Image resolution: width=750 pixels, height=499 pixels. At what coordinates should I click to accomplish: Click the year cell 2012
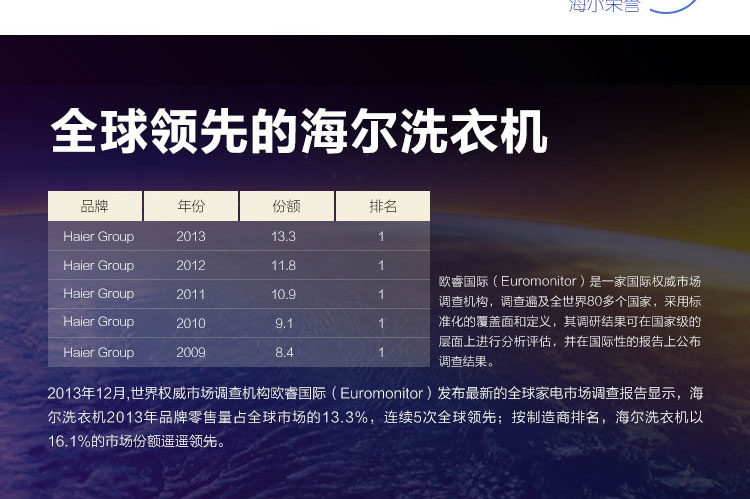[x=191, y=266]
